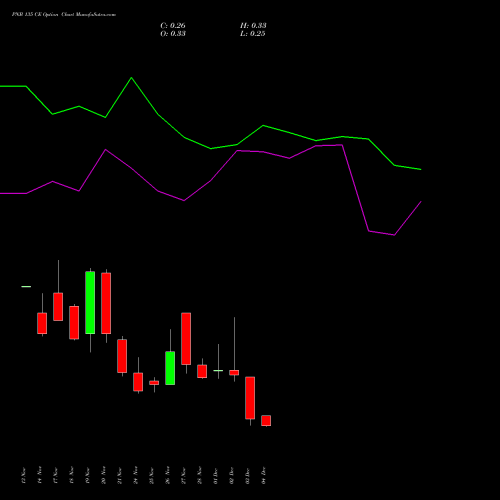
Task: Select the "01 Dec" date axis label
Action: pyautogui.click(x=216, y=476)
